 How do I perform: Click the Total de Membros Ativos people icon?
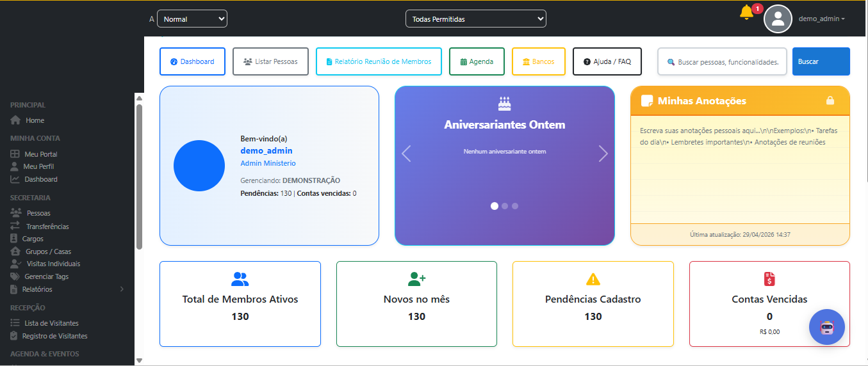[240, 279]
